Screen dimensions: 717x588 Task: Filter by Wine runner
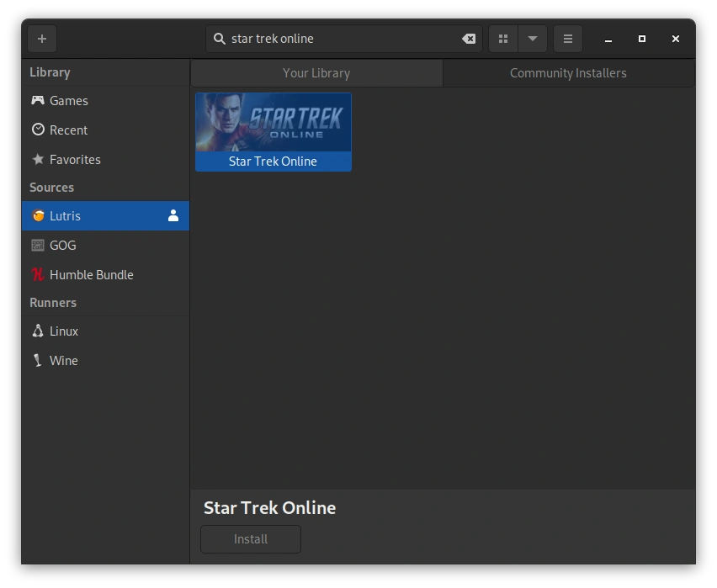(106, 360)
